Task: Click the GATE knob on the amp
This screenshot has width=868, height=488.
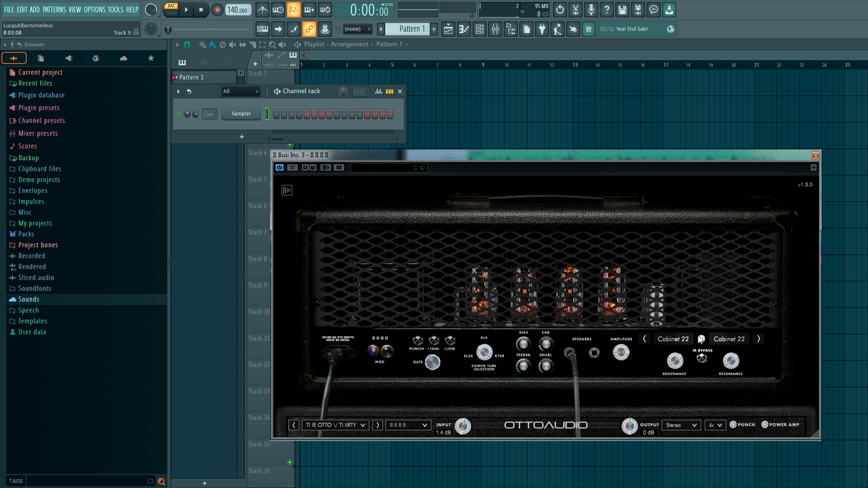Action: click(433, 362)
